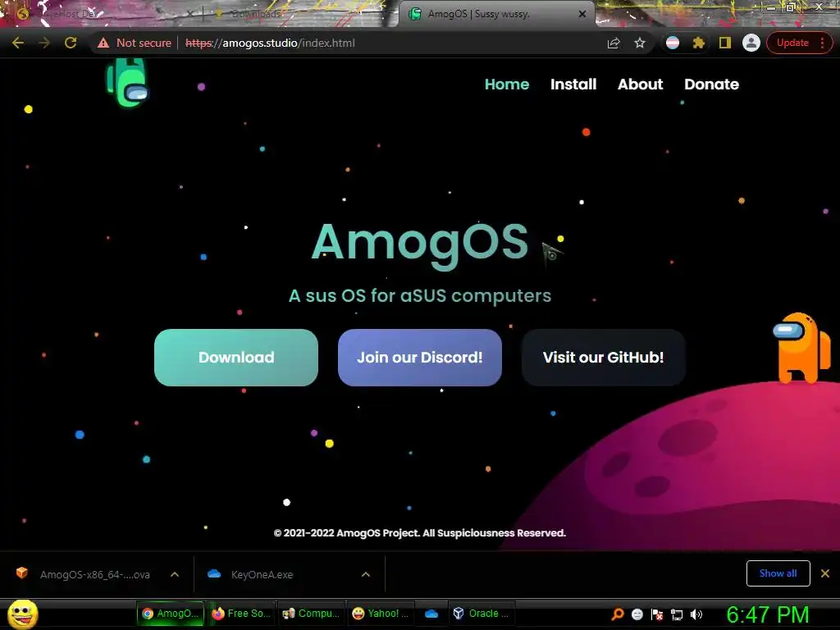Click the red Update button
840x630 pixels.
click(792, 43)
